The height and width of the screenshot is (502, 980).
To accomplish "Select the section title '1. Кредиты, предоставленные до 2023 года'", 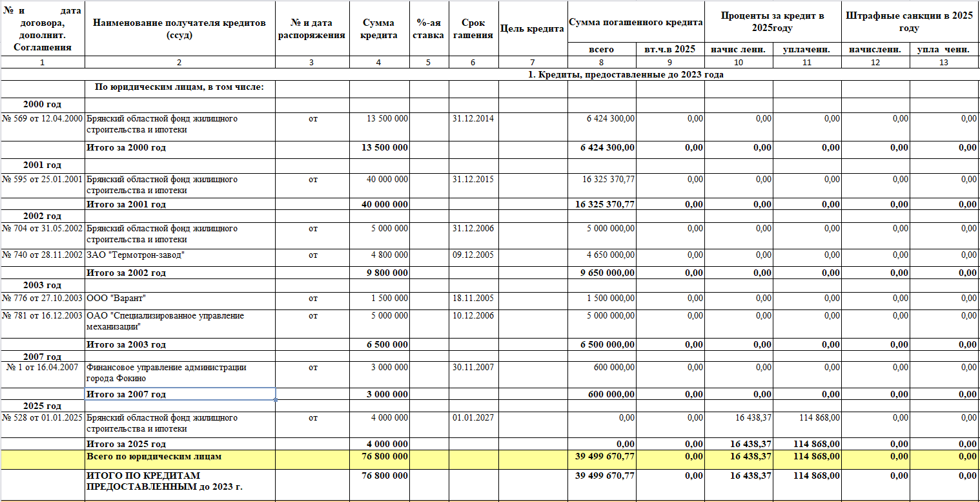I will pos(625,74).
